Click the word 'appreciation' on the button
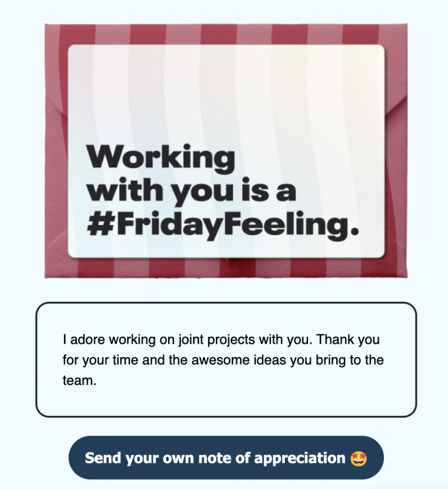448x489 pixels. point(299,458)
